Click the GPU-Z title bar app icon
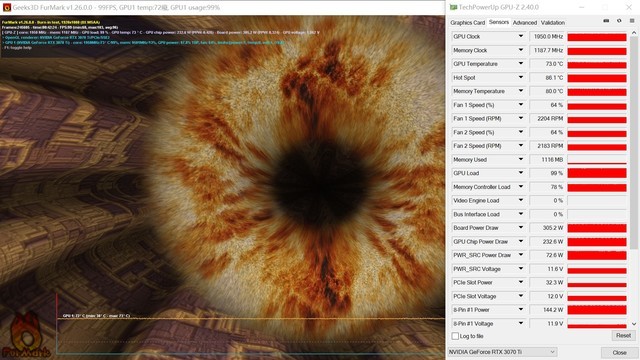 coord(453,7)
